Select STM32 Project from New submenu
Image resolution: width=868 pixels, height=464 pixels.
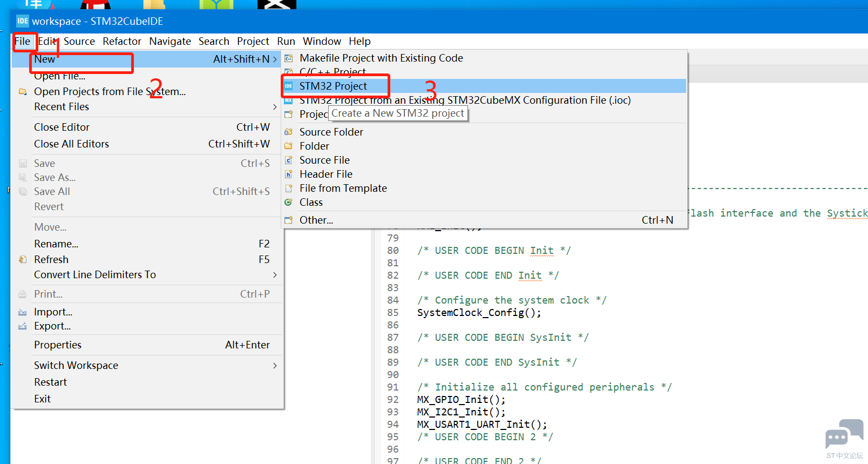click(484, 86)
